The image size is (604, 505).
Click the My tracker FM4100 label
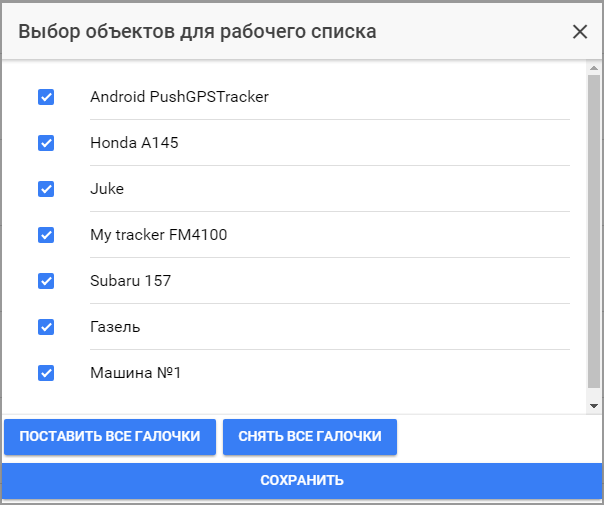[160, 235]
